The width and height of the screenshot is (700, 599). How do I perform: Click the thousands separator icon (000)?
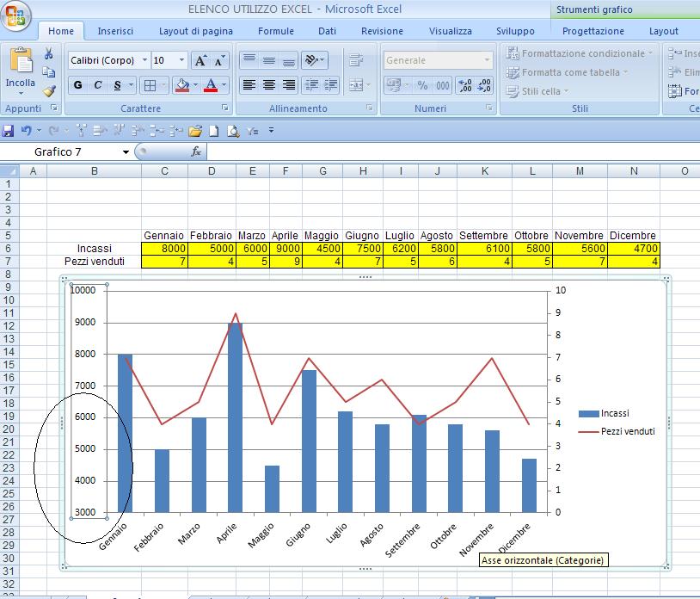click(442, 85)
